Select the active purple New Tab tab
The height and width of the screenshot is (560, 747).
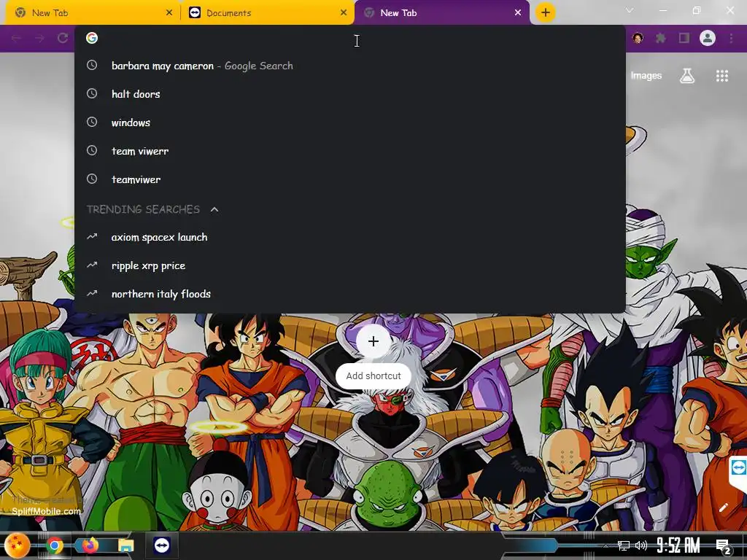point(441,13)
